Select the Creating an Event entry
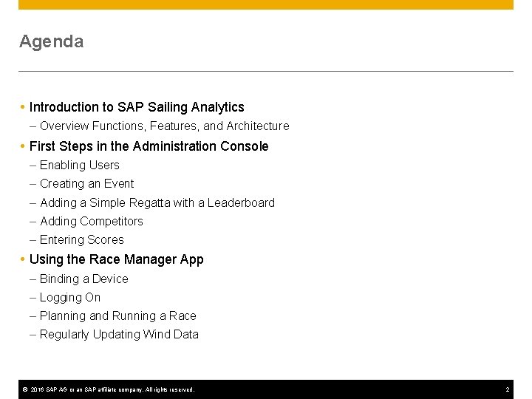Image resolution: width=532 pixels, height=399 pixels. click(x=86, y=184)
